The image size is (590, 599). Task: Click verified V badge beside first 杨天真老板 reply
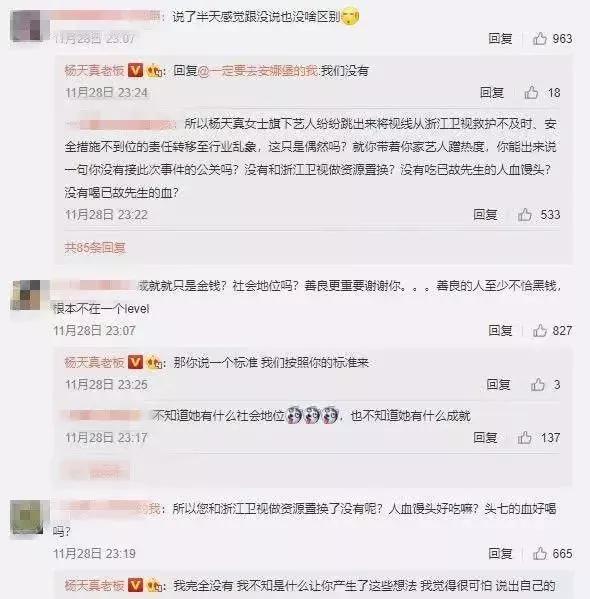pos(135,70)
